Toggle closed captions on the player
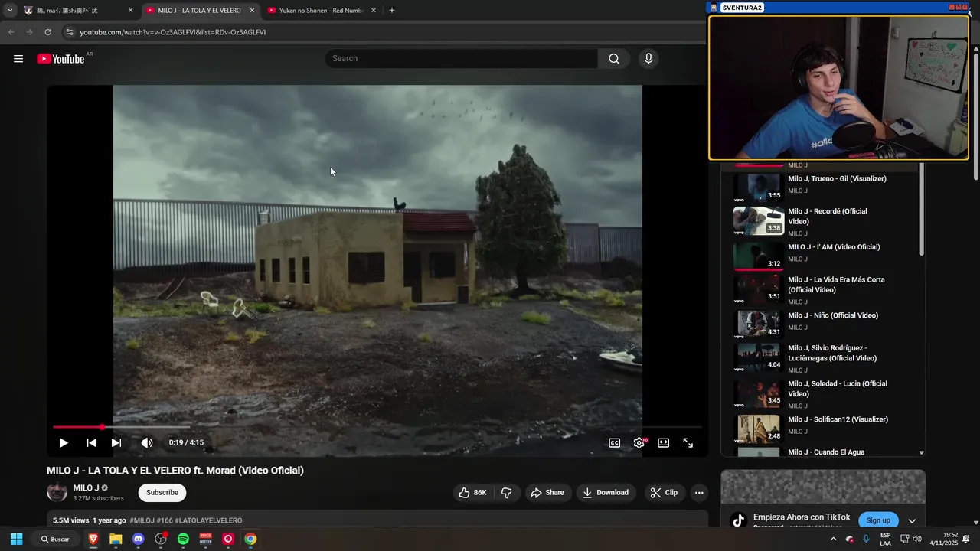Image resolution: width=980 pixels, height=551 pixels. click(x=614, y=442)
